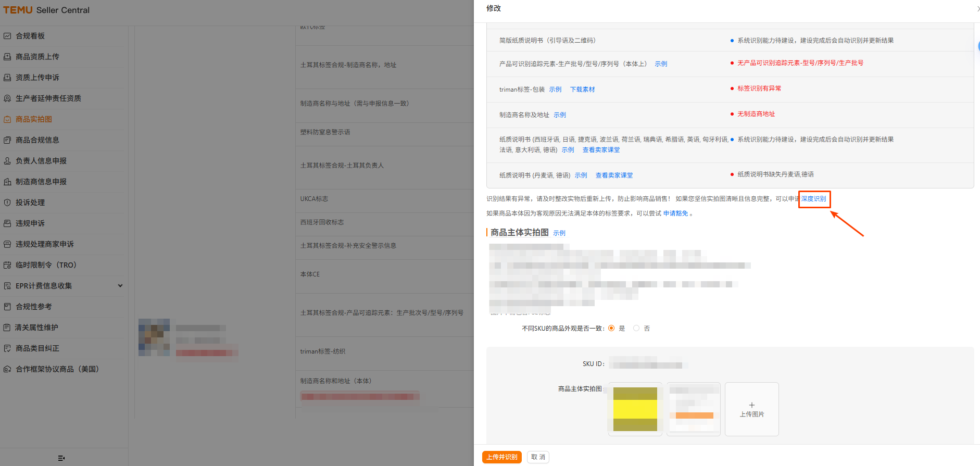The image size is (980, 466).
Task: Click the 违规处理商家申诉 sidebar icon
Action: (x=7, y=244)
